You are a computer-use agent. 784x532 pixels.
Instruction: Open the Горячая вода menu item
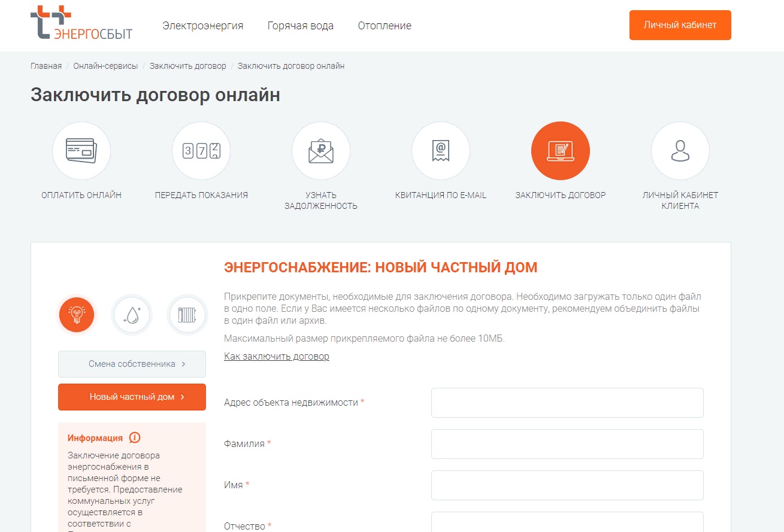pos(301,26)
